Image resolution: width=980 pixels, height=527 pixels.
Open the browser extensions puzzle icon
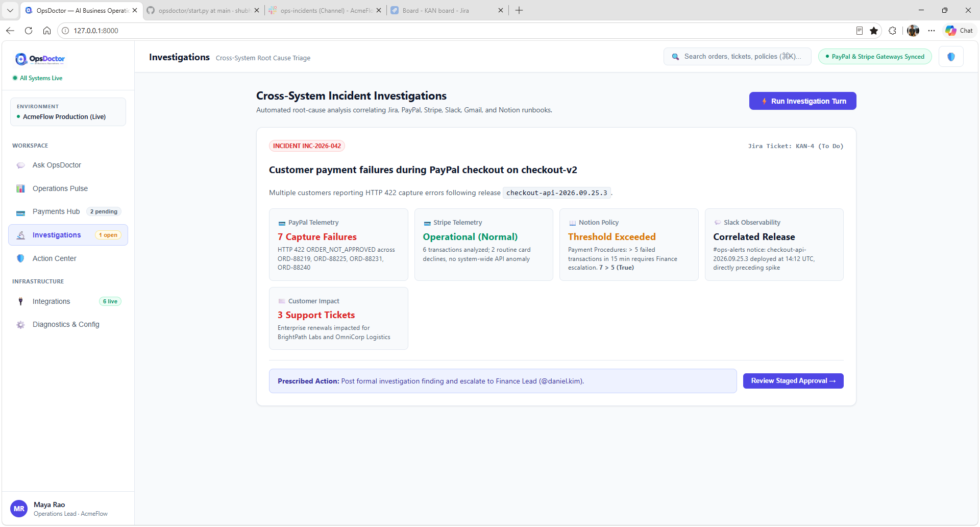[x=892, y=31]
